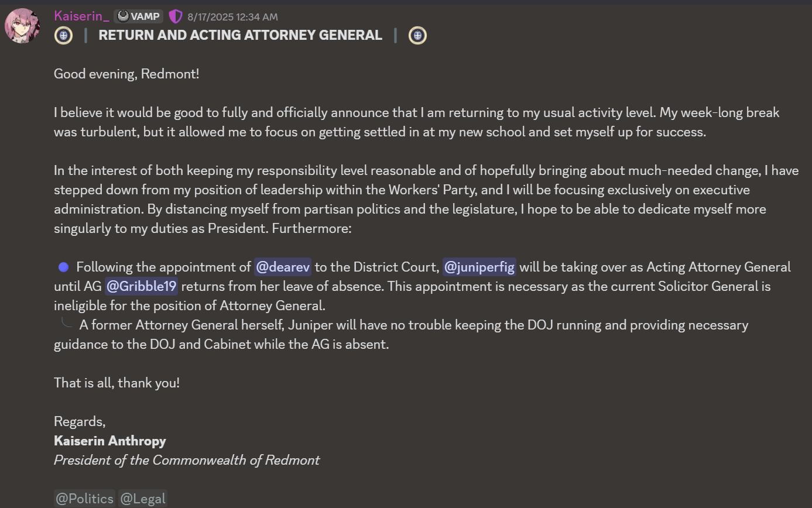The height and width of the screenshot is (508, 812).
Task: Click the italic President of the Commonwealth line
Action: click(187, 461)
